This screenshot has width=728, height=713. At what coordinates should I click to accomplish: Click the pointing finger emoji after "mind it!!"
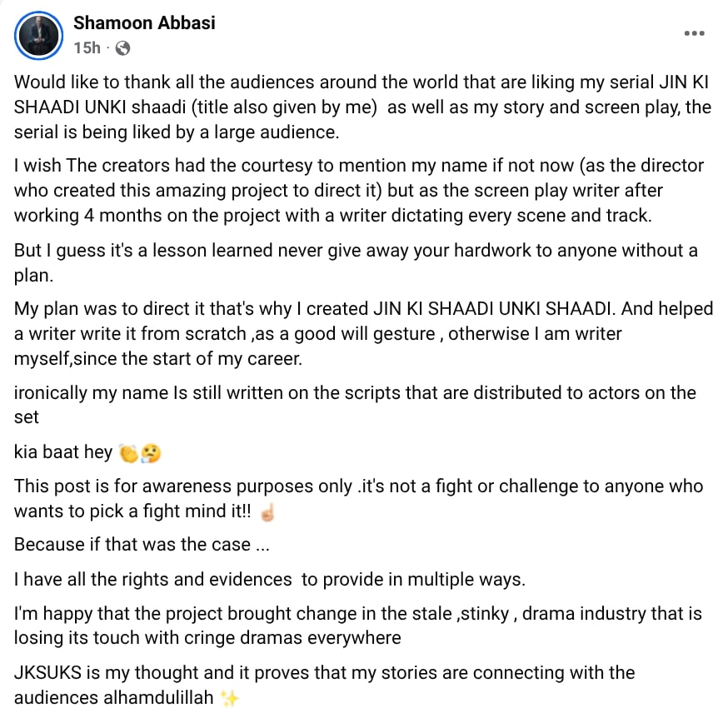(x=267, y=512)
